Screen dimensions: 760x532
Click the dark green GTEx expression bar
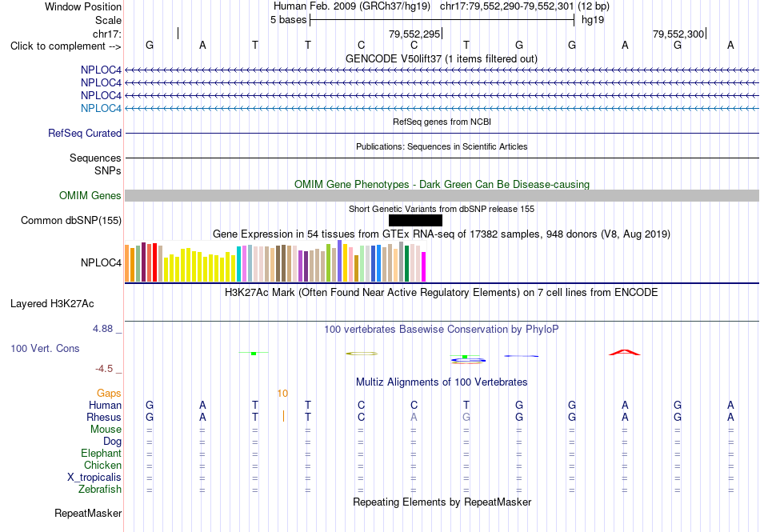tap(406, 263)
